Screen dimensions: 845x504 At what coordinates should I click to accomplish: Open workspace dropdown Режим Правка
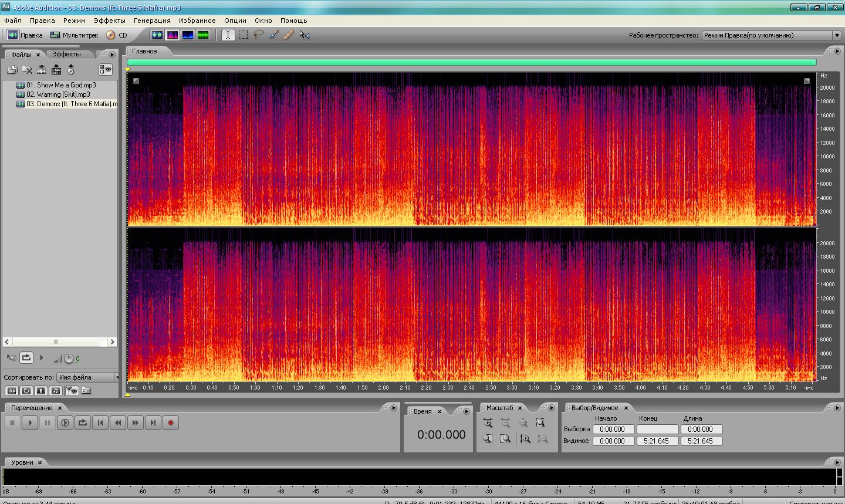(772, 35)
